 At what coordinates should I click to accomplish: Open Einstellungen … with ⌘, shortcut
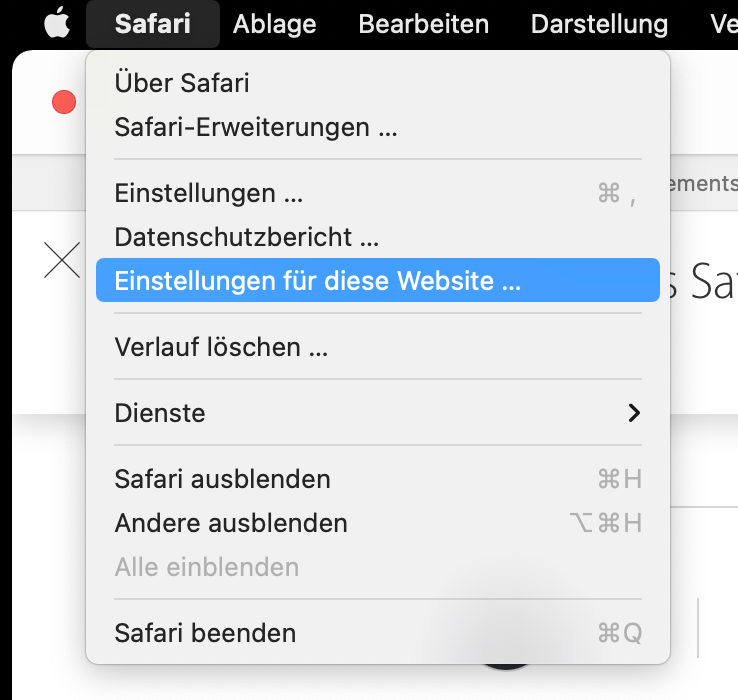[x=209, y=193]
